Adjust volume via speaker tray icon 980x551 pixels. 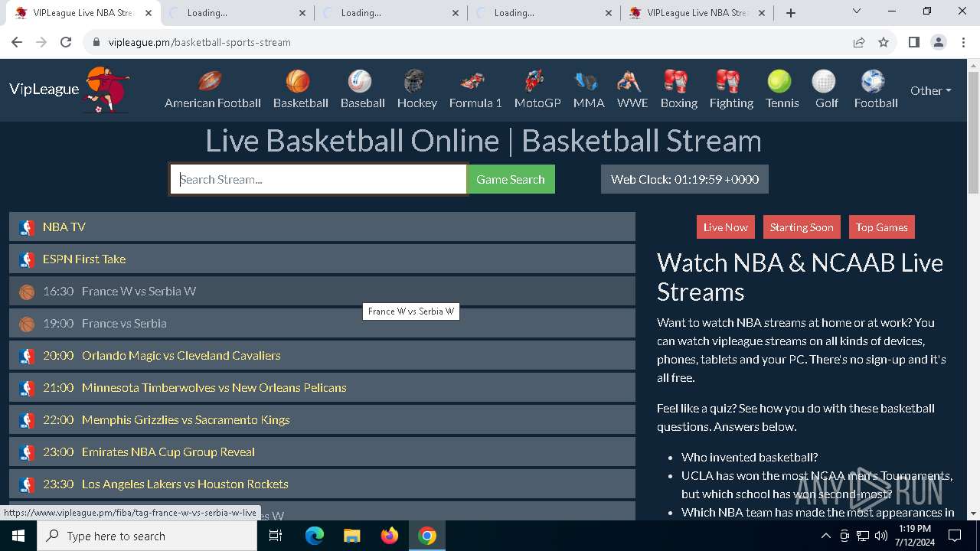880,536
